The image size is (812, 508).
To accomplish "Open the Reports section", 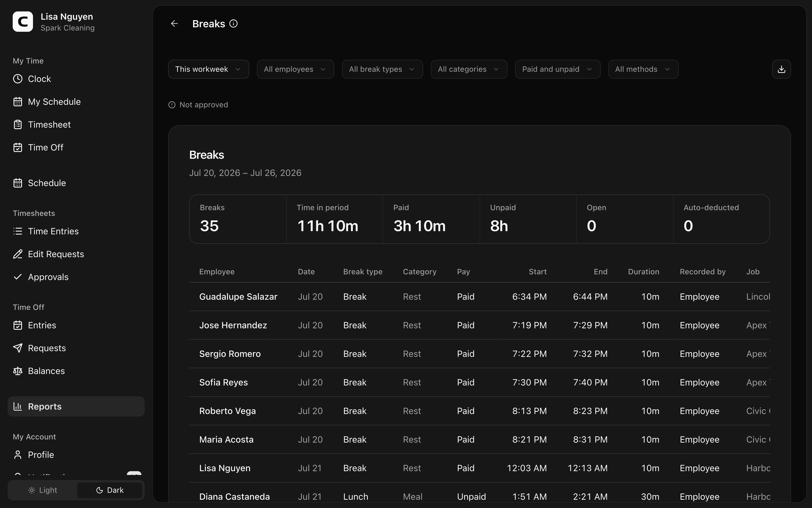I will coord(76,407).
